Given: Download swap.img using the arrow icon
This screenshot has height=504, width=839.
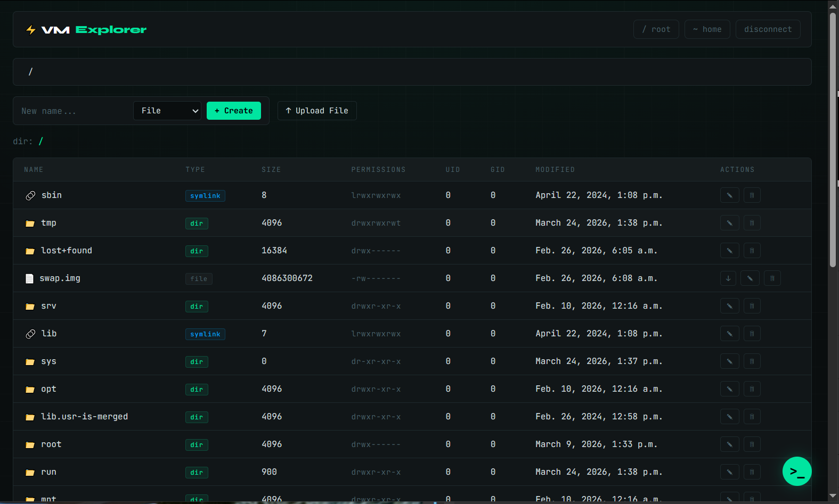Looking at the screenshot, I should point(728,278).
